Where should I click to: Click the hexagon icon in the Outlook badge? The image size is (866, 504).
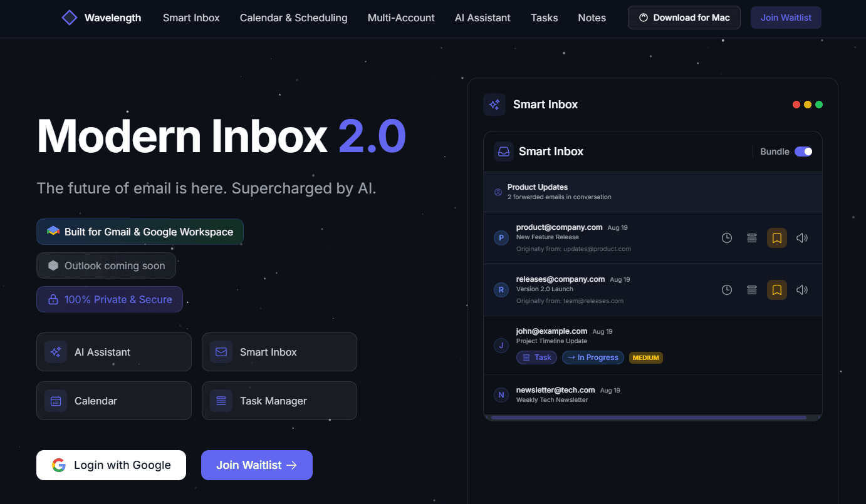pos(53,265)
